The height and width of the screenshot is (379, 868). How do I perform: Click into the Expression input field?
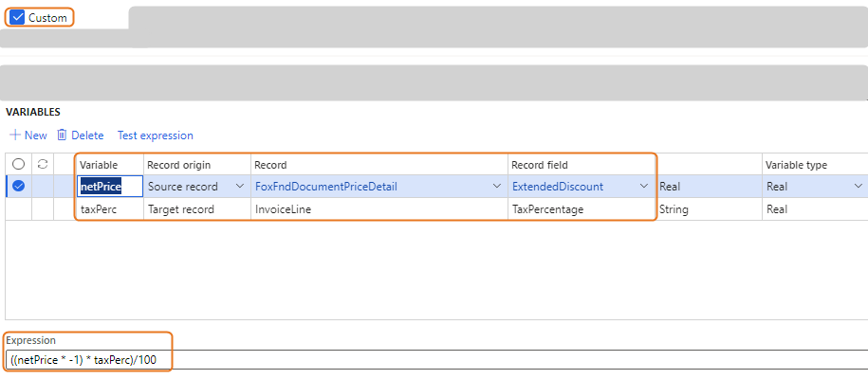427,360
